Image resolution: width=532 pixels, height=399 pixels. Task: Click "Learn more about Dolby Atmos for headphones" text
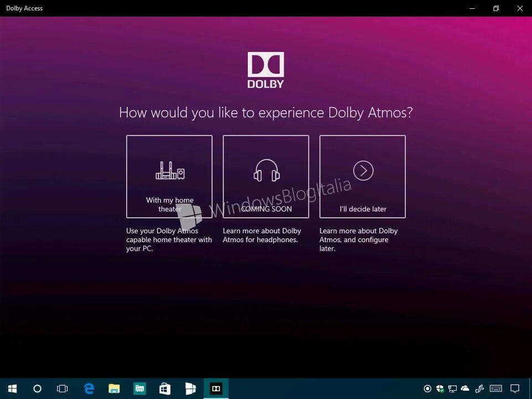coord(262,235)
